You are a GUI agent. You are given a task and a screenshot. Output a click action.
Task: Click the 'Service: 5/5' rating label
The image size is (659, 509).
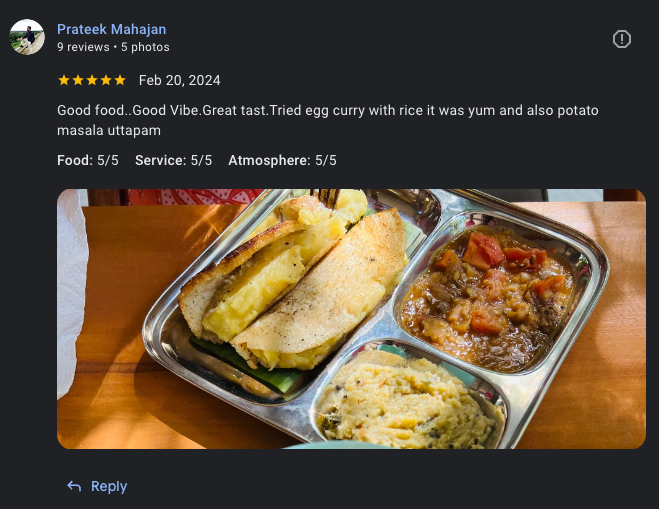(x=174, y=160)
